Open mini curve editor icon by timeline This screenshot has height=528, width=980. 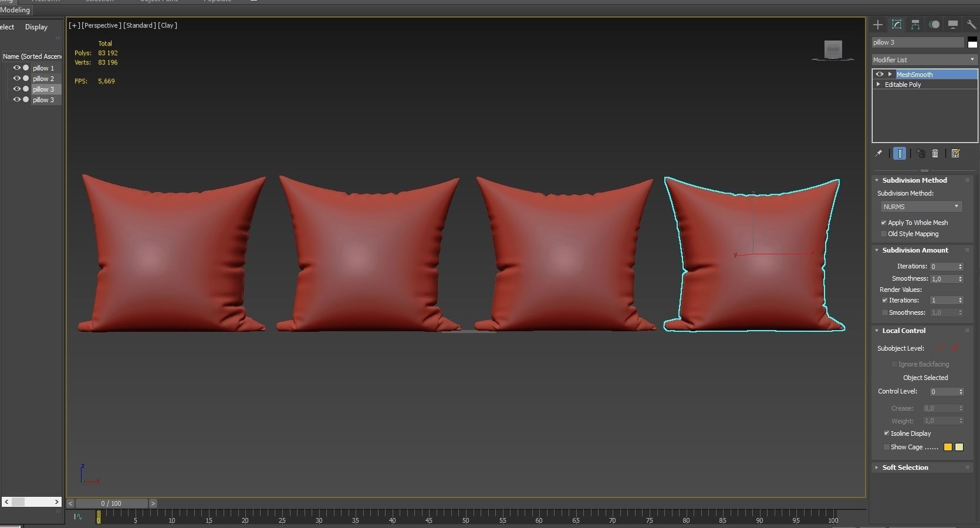coord(77,517)
